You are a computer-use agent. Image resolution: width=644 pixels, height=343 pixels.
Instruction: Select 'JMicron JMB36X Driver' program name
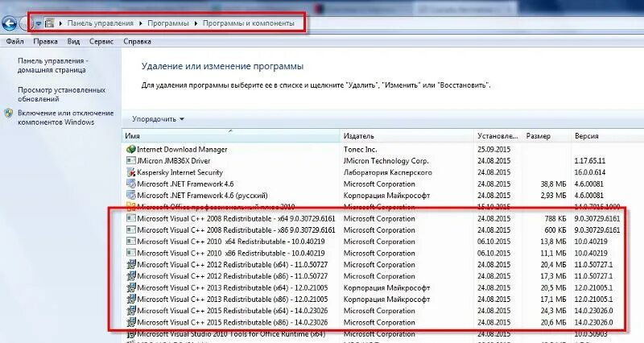173,161
